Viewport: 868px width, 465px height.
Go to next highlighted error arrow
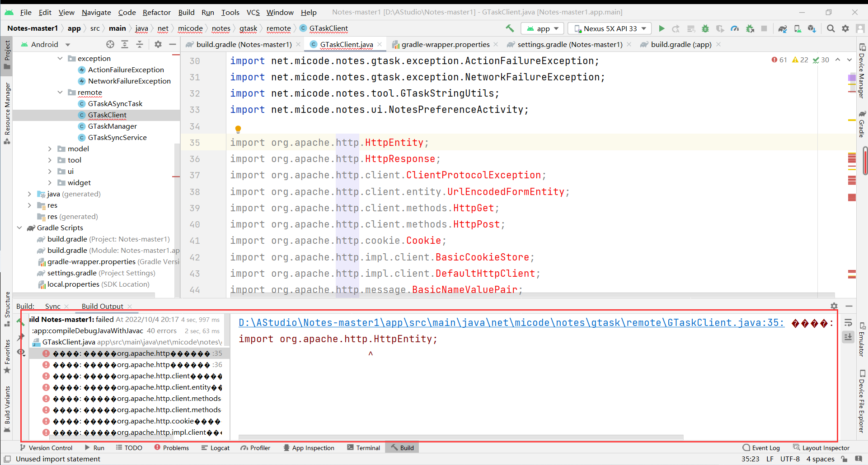pyautogui.click(x=849, y=60)
